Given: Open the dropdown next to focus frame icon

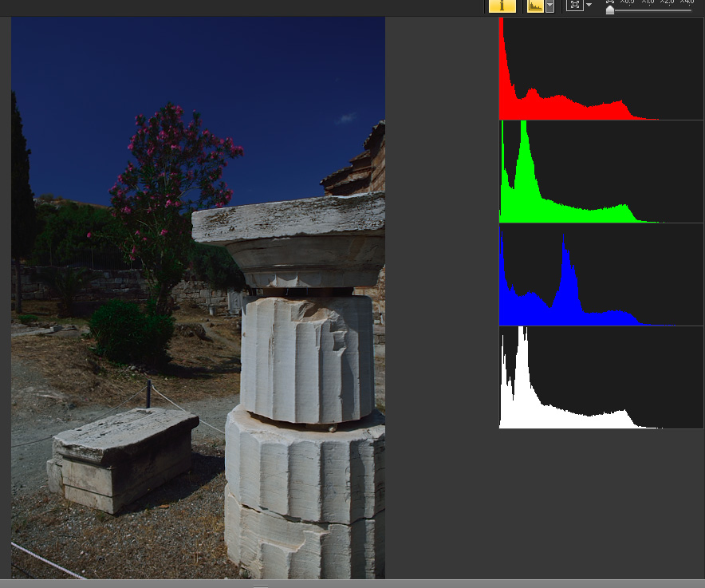Looking at the screenshot, I should pyautogui.click(x=589, y=5).
